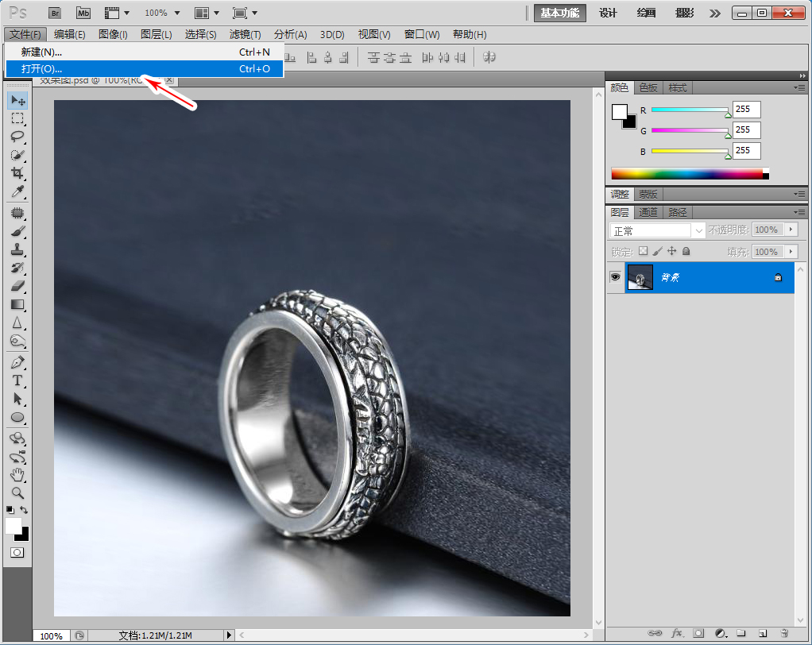
Task: Pick a color from the spectrum ramp
Action: click(x=690, y=173)
